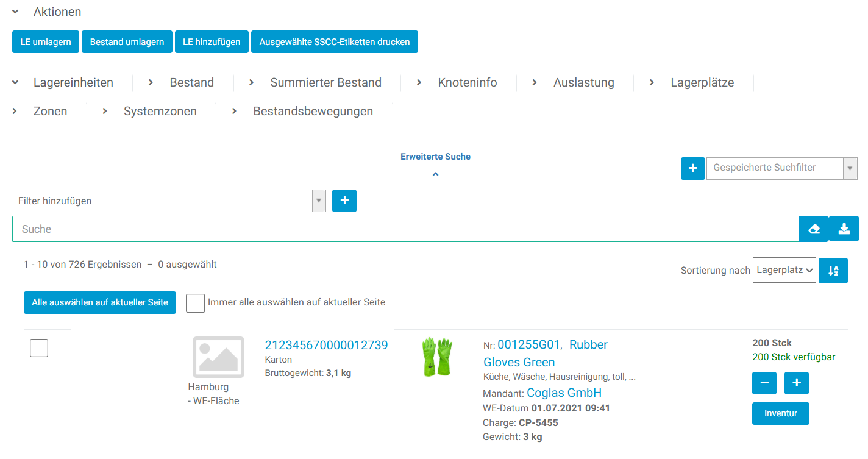Increase quantity with the plus icon
This screenshot has height=459, width=868.
click(x=796, y=383)
